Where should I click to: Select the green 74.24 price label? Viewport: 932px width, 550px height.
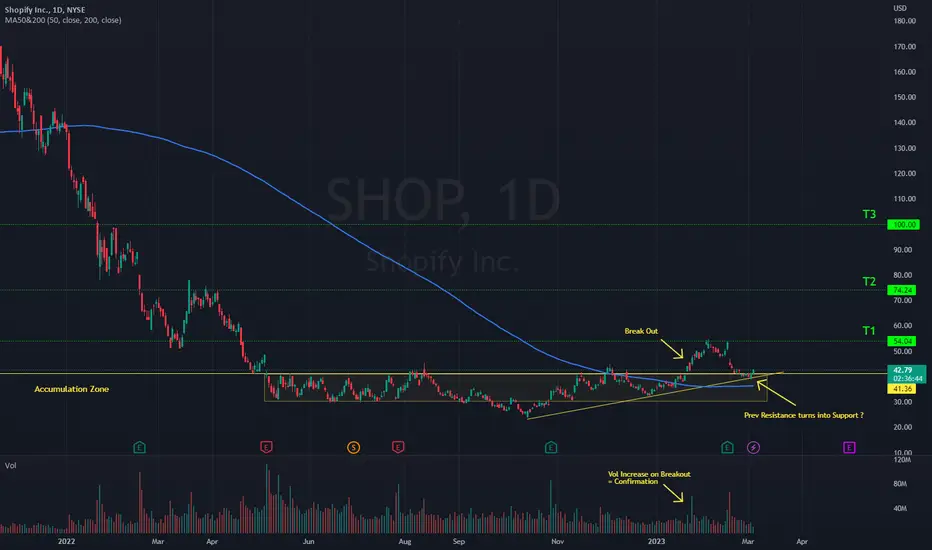coord(902,290)
